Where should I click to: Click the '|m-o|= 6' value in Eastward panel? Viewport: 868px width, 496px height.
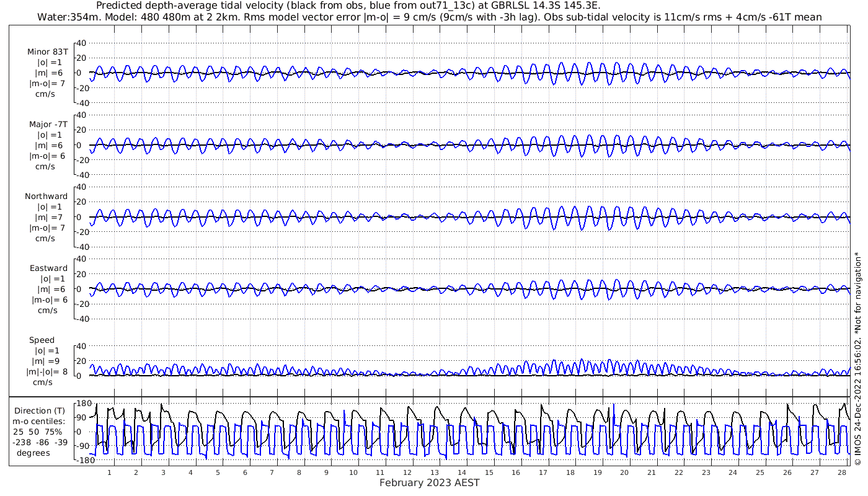pyautogui.click(x=50, y=299)
